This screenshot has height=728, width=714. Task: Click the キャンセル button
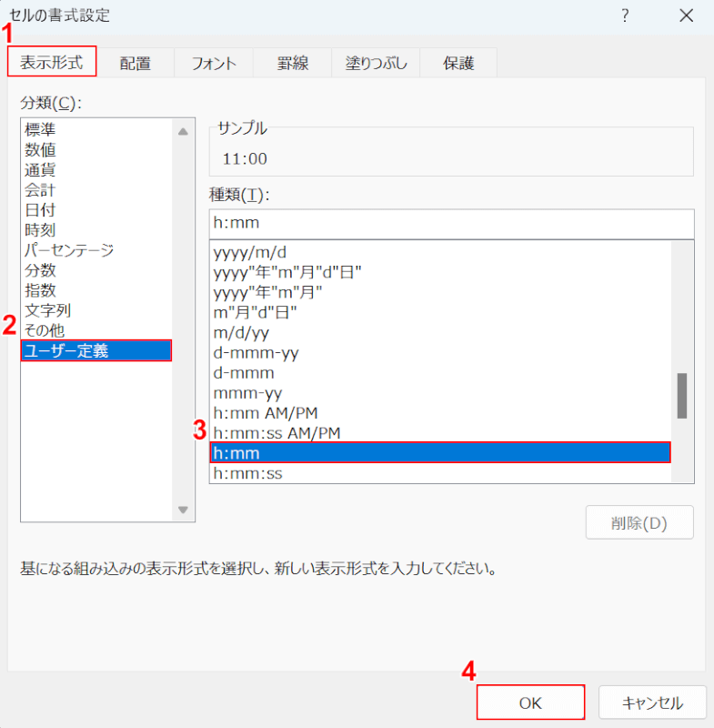point(652,703)
